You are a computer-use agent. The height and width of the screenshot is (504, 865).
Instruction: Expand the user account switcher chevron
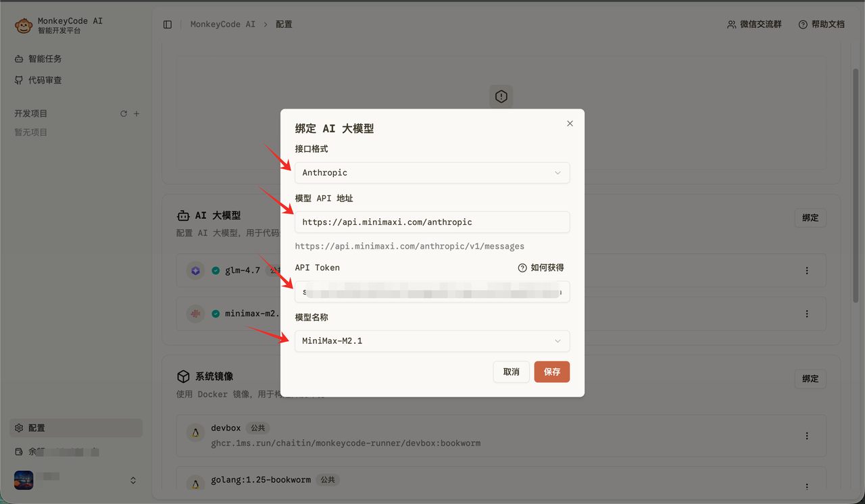coord(133,480)
